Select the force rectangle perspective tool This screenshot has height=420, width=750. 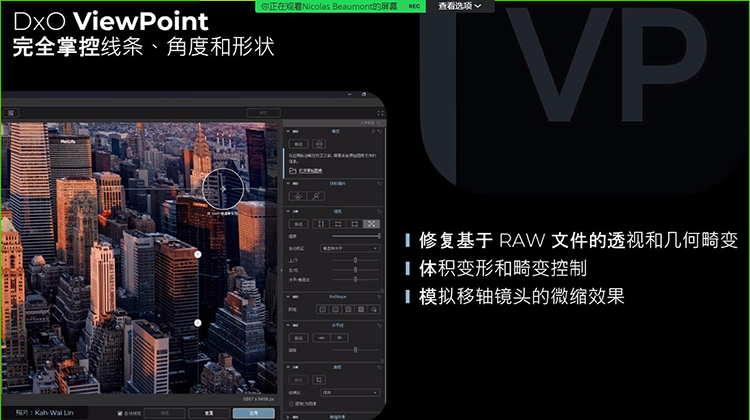pos(354,224)
